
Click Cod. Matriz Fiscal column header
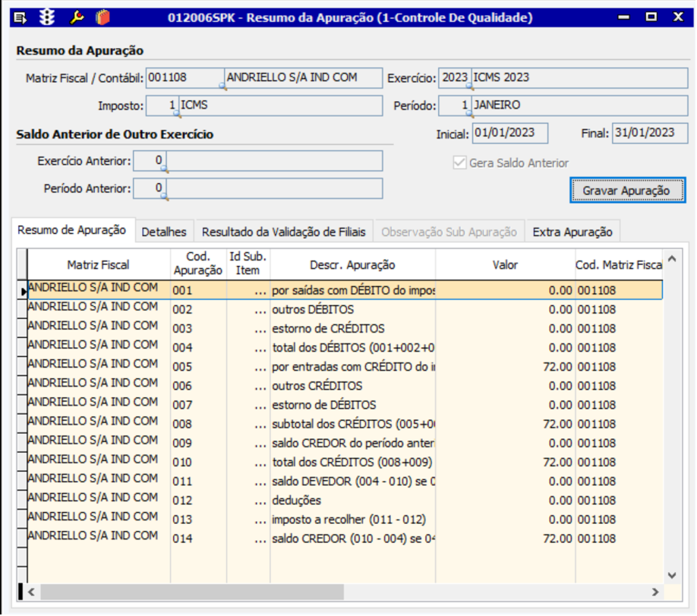[619, 264]
